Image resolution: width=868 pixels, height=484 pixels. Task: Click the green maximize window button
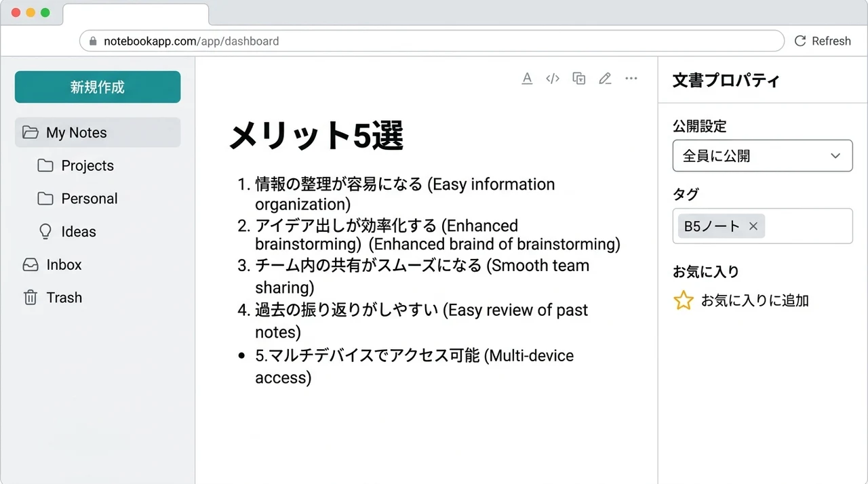(45, 12)
